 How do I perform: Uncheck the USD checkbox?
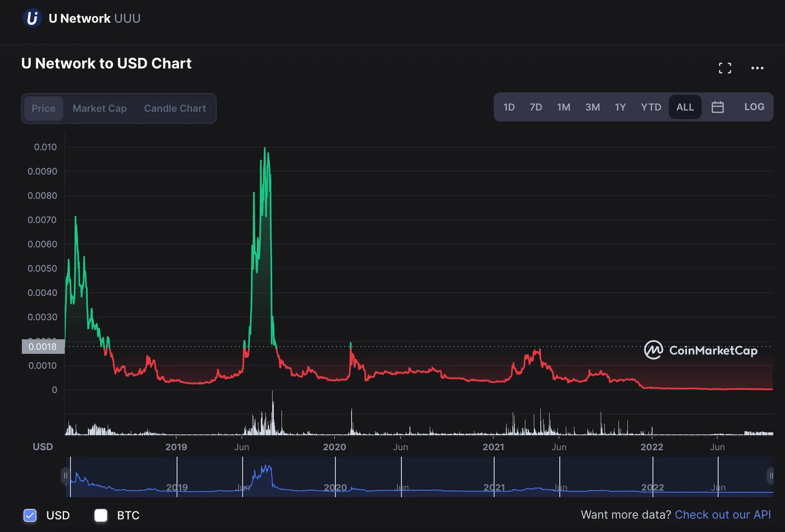(x=30, y=515)
